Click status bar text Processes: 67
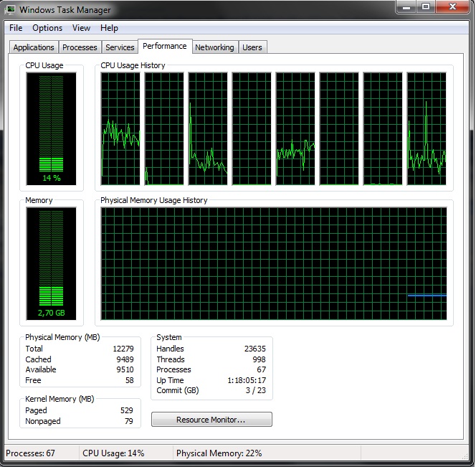The image size is (476, 467). (x=30, y=453)
